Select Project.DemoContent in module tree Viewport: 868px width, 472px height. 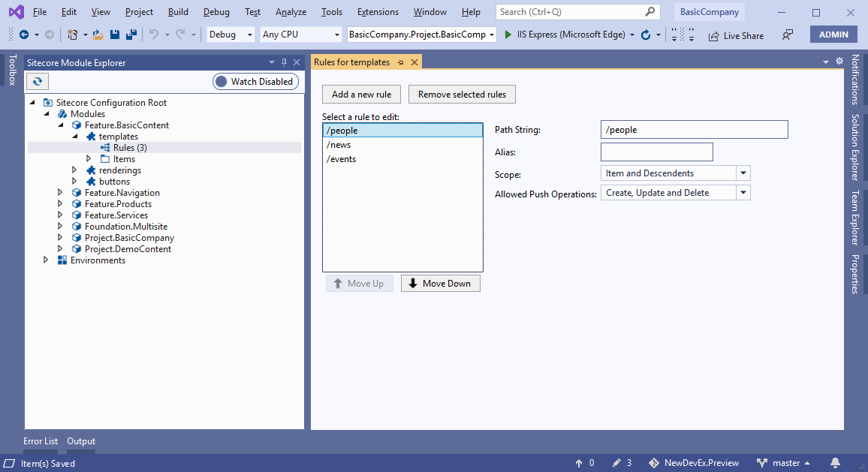[128, 249]
